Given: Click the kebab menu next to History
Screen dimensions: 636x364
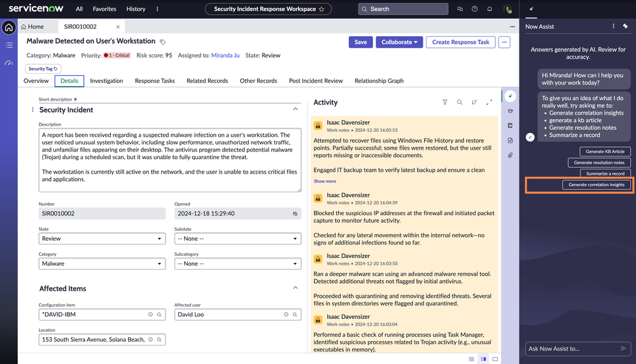Looking at the screenshot, I should coord(157,9).
